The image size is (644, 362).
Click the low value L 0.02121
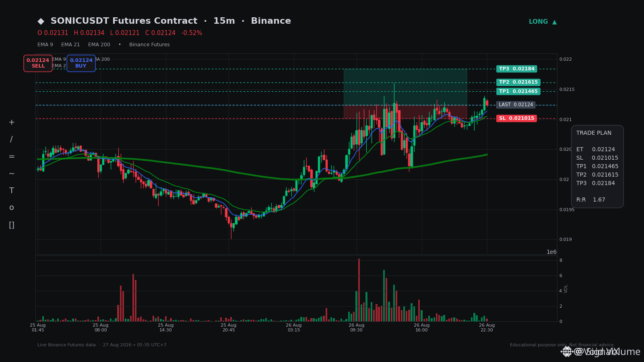pyautogui.click(x=125, y=33)
